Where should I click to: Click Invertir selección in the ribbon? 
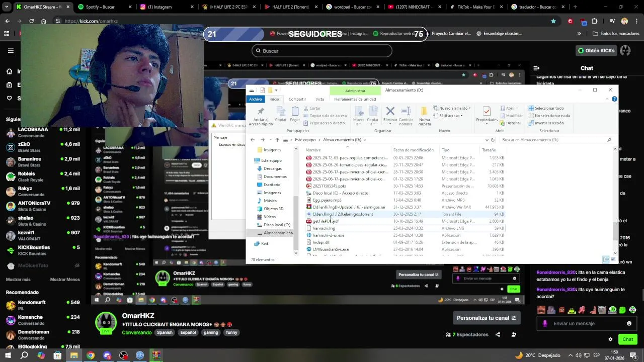tap(545, 123)
